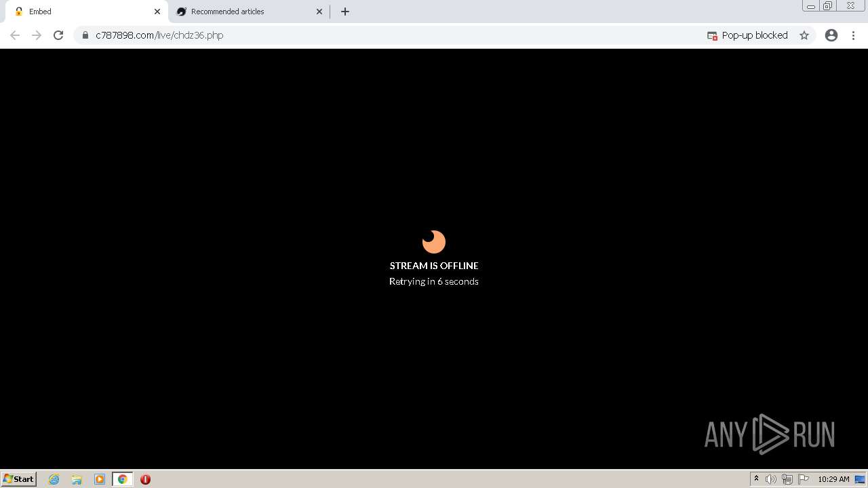Click the Recommended articles tab favicon
Image resolution: width=868 pixels, height=488 pixels.
(x=181, y=12)
